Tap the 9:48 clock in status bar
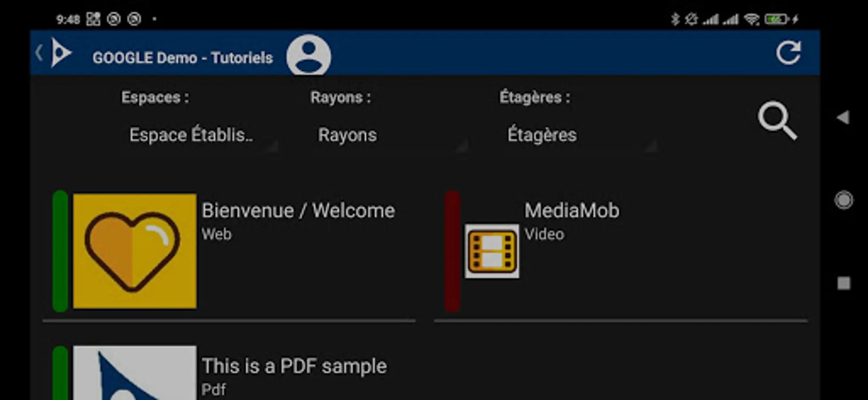 (x=68, y=19)
